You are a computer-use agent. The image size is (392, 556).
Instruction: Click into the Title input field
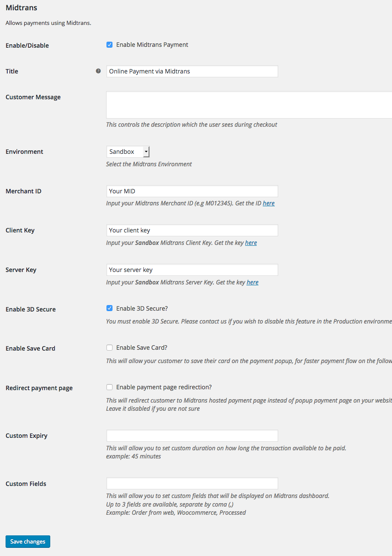(192, 71)
